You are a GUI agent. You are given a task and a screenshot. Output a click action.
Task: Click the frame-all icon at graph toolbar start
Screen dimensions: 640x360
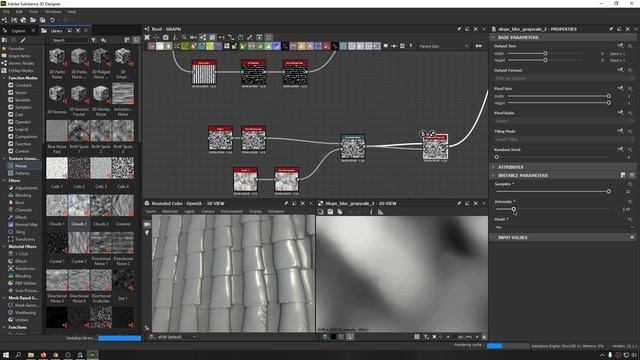(x=147, y=37)
